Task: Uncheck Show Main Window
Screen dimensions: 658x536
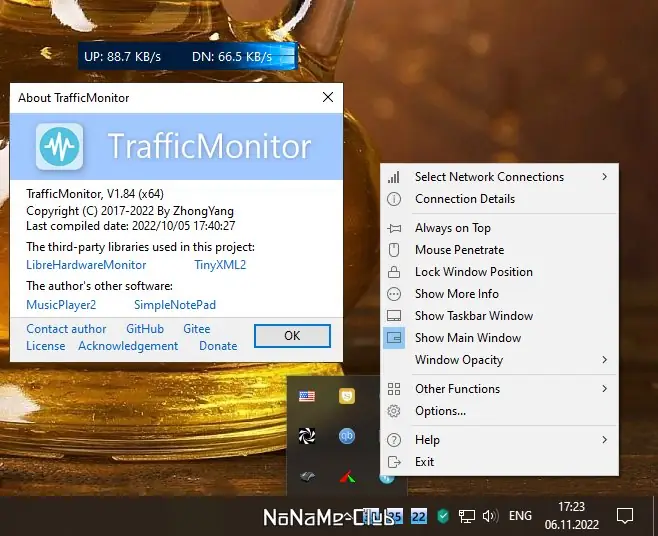Action: (x=499, y=338)
